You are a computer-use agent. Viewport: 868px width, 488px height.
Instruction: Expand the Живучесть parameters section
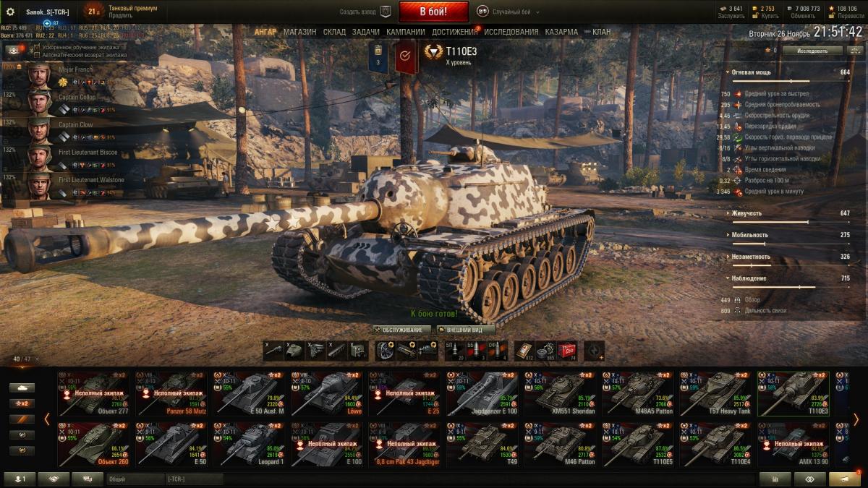[745, 213]
